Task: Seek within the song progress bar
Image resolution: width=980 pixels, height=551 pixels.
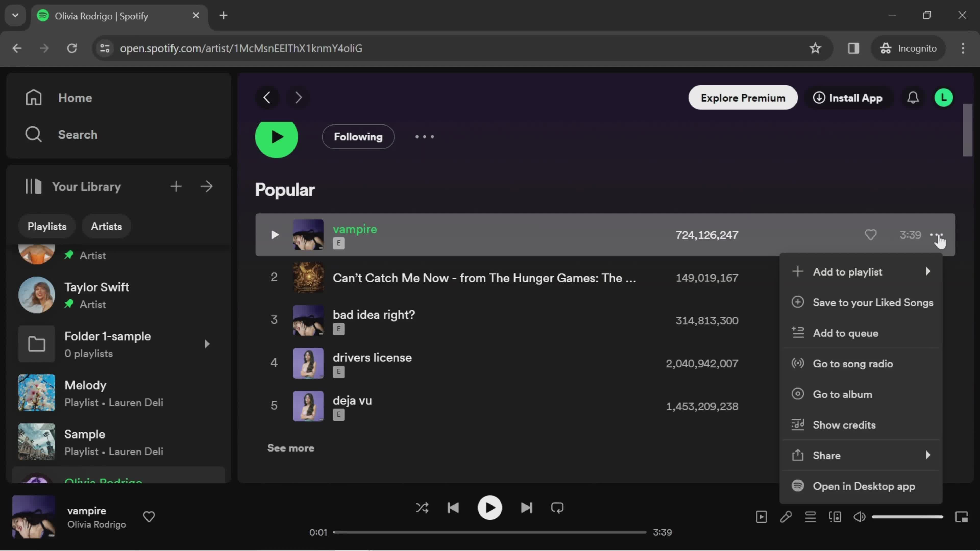Action: coord(490,532)
